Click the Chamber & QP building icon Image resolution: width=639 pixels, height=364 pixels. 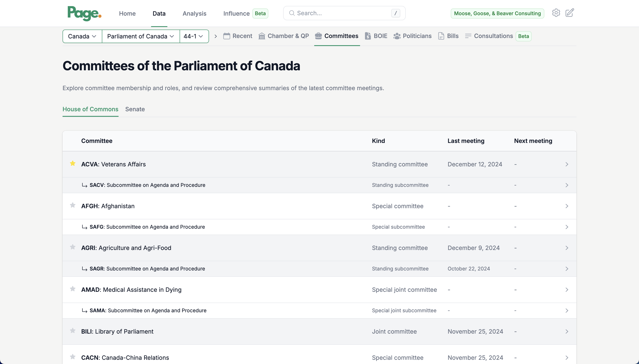[262, 36]
